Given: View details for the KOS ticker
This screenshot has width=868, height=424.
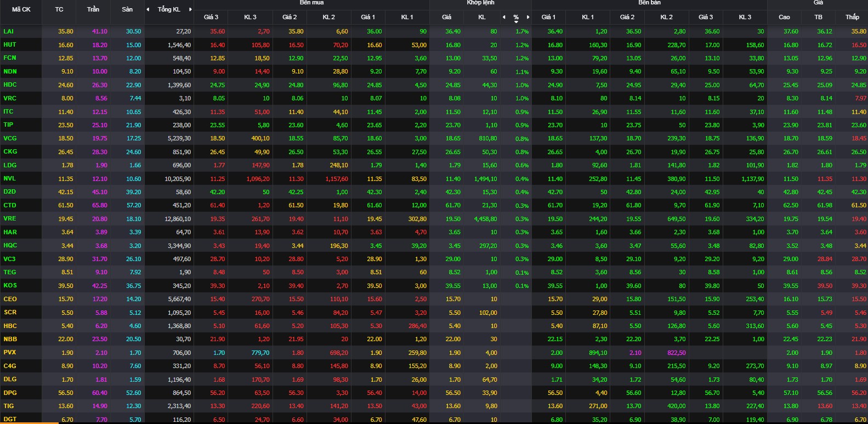Looking at the screenshot, I should pos(10,285).
